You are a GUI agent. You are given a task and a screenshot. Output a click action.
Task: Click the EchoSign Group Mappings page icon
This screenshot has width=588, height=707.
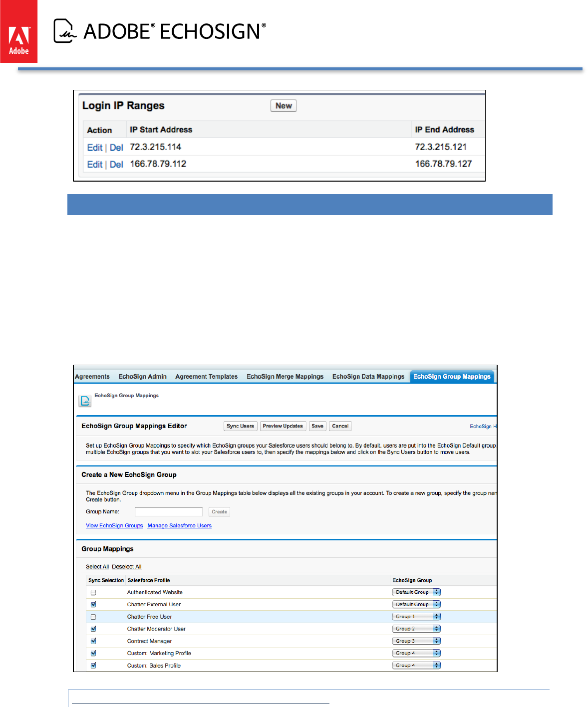85,401
